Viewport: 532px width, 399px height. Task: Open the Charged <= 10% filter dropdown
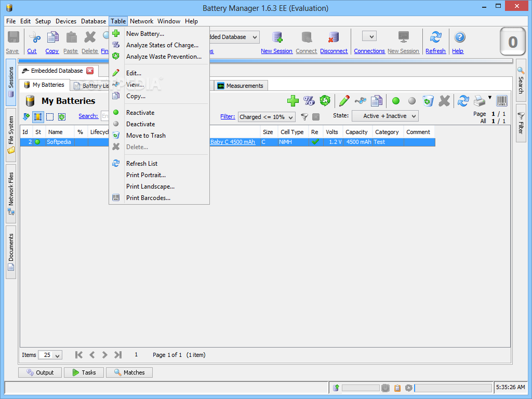(x=267, y=117)
